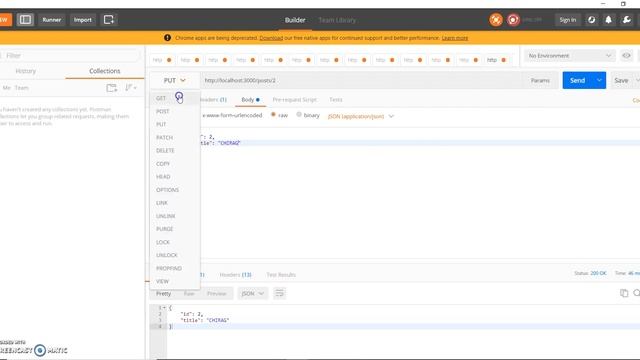
Task: Choose POST from the method list
Action: tap(175, 111)
